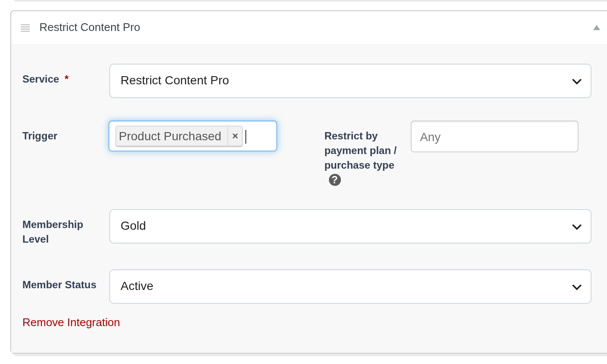The height and width of the screenshot is (364, 607).
Task: Open the Service dropdown
Action: [350, 81]
